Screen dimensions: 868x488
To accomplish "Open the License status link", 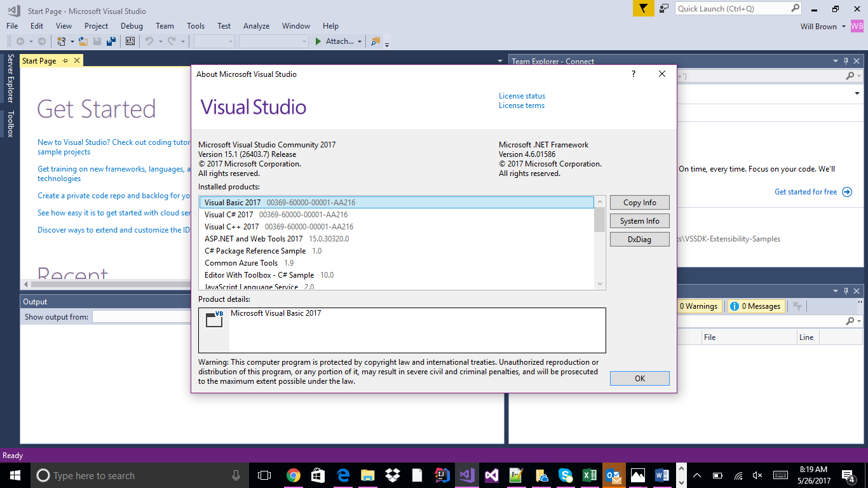I will [x=522, y=96].
